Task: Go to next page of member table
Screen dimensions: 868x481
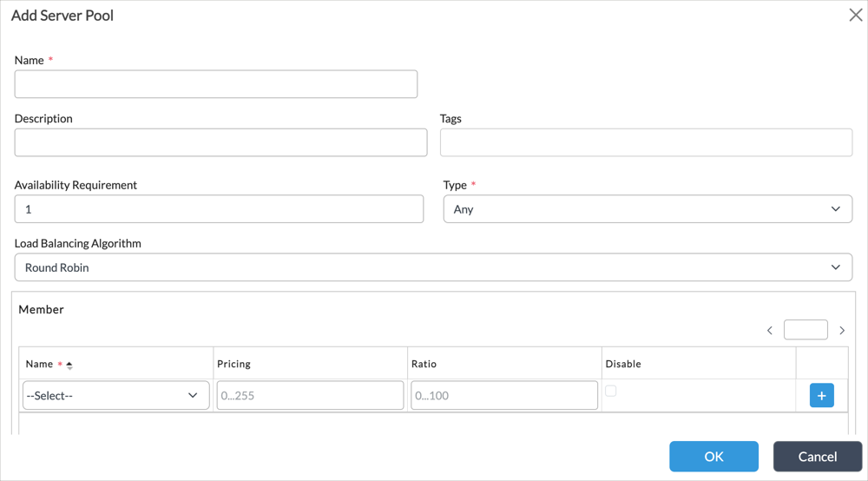Action: (842, 330)
